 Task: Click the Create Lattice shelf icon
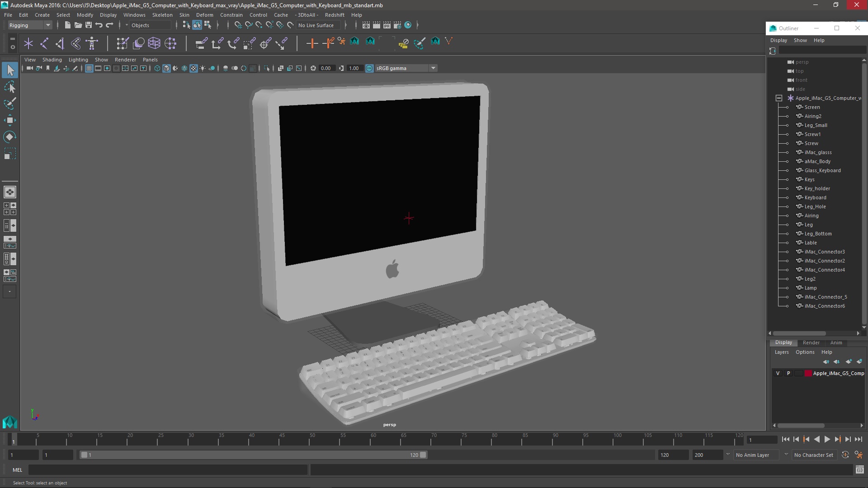[154, 43]
